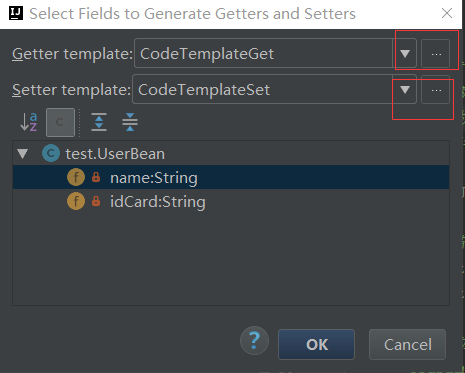Click field icon next to name:String

tap(76, 177)
